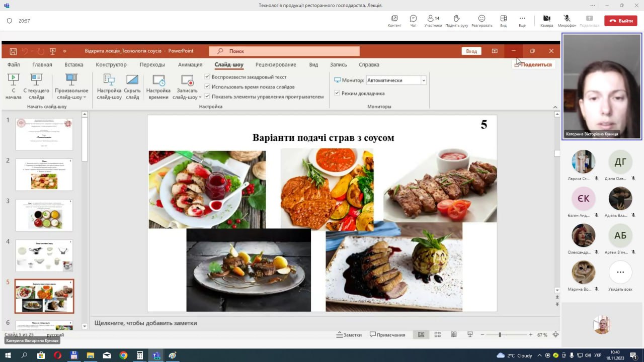Uncheck 'Воспроизвести закадровый текст' checkbox
The image size is (644, 362).
(207, 77)
